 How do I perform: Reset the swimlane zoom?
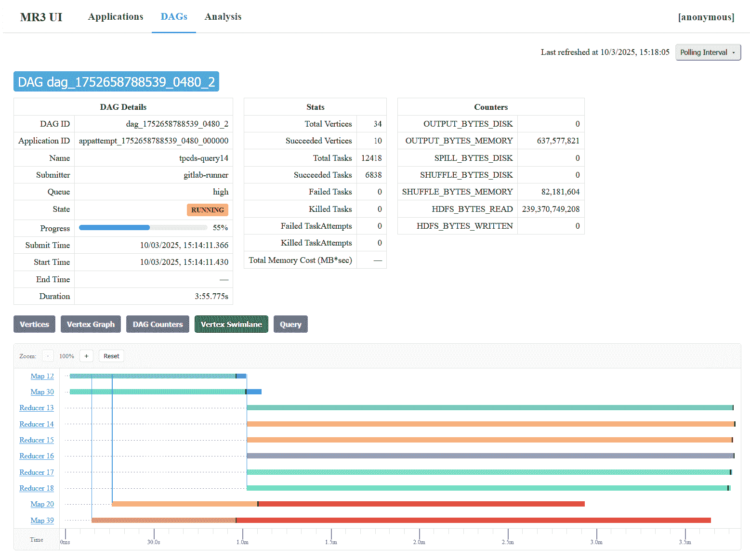coord(111,356)
